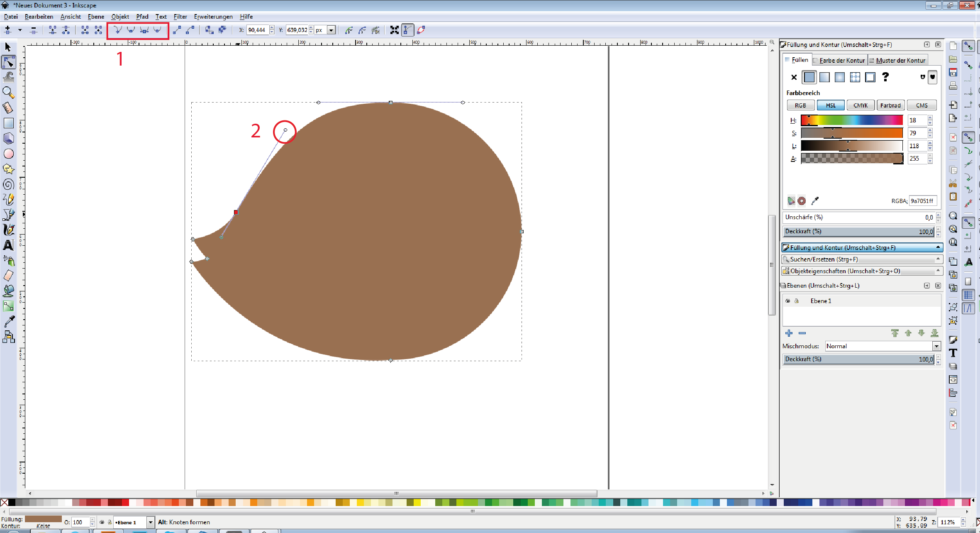Expand Objekteigenschaften docked panel
980x533 pixels.
862,271
